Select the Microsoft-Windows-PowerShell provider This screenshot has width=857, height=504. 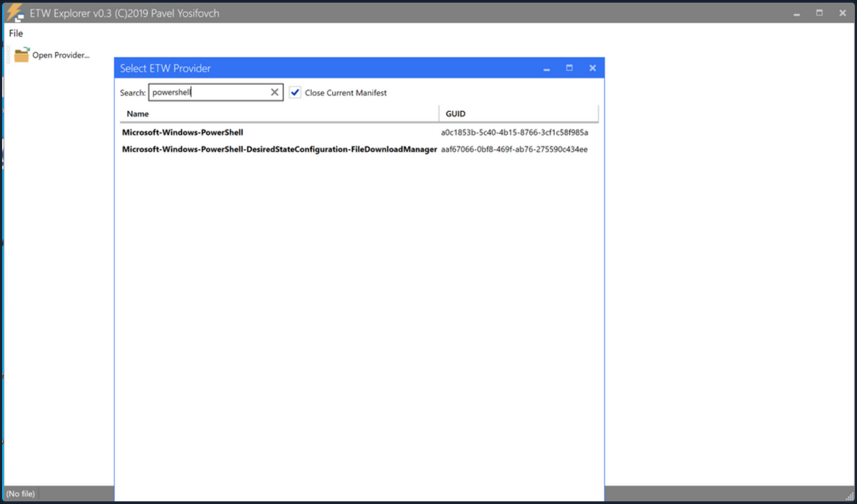point(182,132)
